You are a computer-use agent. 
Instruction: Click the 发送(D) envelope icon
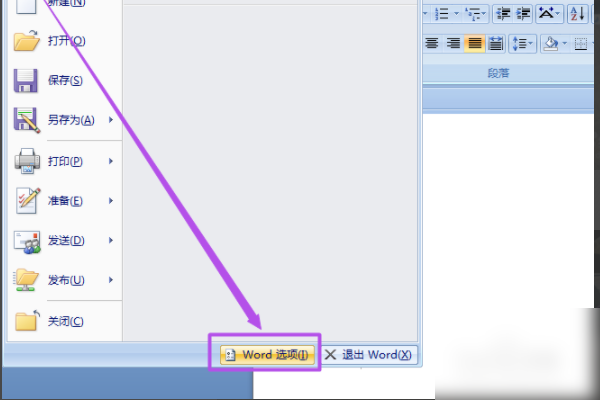(x=27, y=242)
